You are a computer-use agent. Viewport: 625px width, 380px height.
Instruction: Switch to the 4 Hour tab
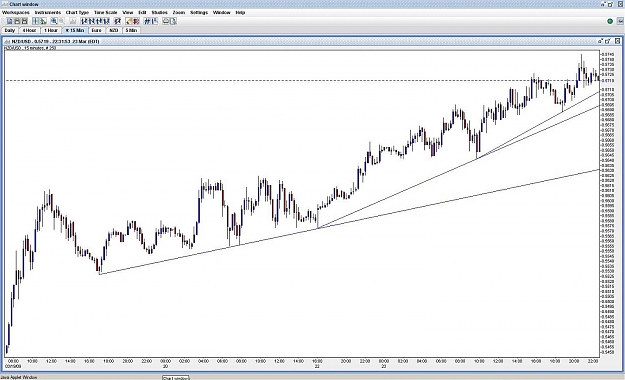[29, 30]
